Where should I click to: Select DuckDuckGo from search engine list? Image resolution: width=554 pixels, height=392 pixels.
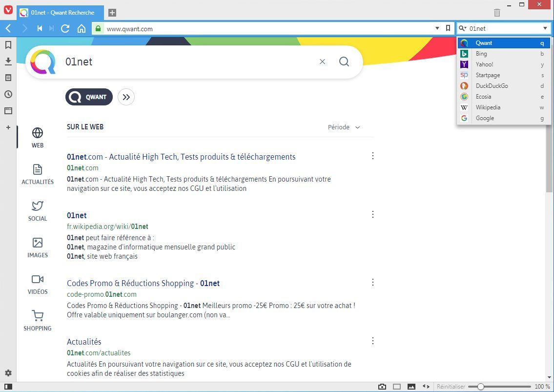click(x=492, y=86)
